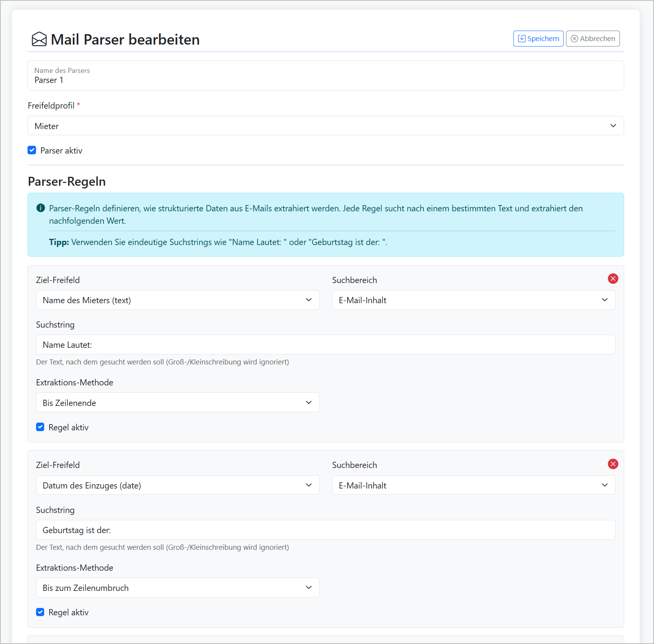Click the save icon inside the Speichern button

pyautogui.click(x=522, y=38)
